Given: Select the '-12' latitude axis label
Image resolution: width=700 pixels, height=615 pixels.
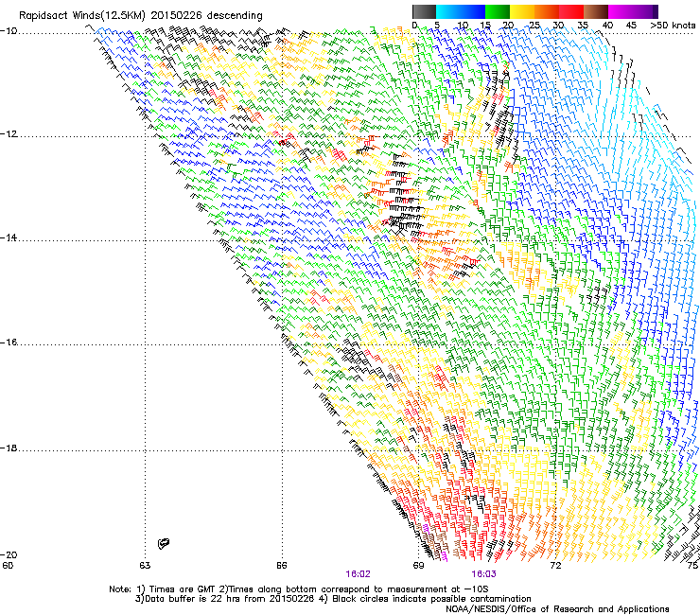Looking at the screenshot, I should pyautogui.click(x=9, y=134).
